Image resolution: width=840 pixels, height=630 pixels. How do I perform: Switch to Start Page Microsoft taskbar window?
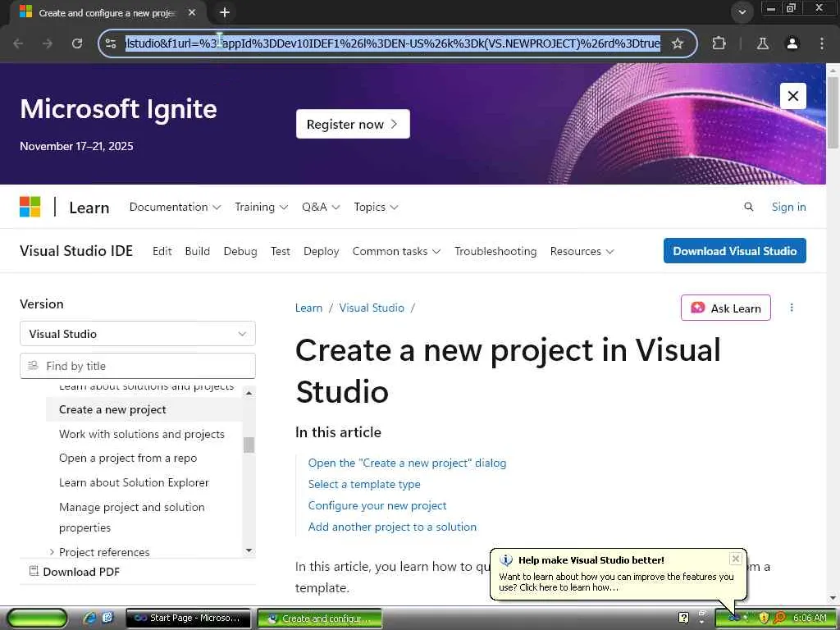tap(188, 618)
